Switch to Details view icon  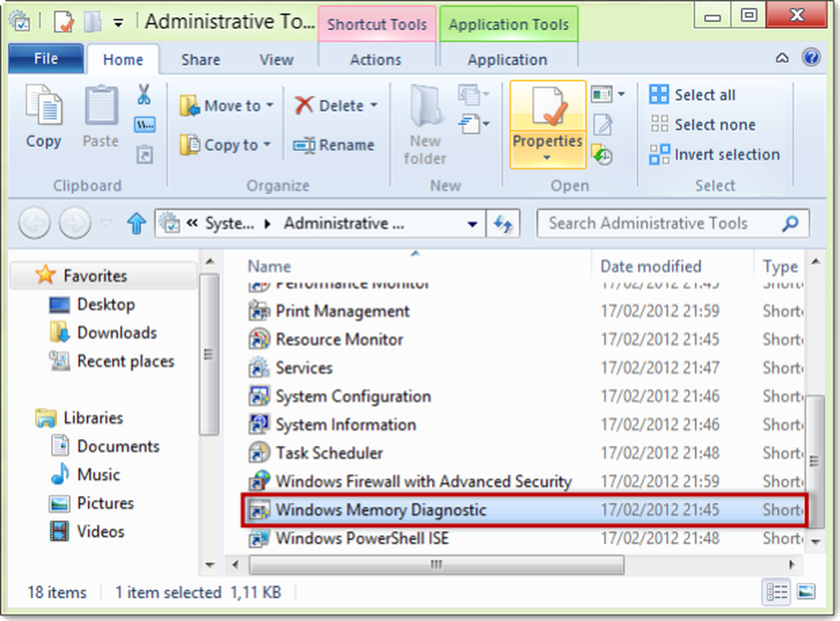[x=776, y=593]
